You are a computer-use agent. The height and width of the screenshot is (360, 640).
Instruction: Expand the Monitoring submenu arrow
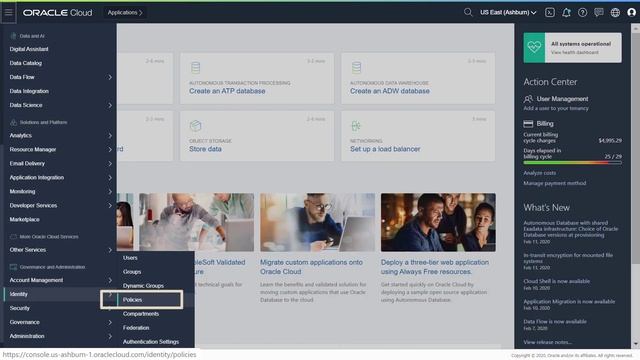pyautogui.click(x=110, y=191)
